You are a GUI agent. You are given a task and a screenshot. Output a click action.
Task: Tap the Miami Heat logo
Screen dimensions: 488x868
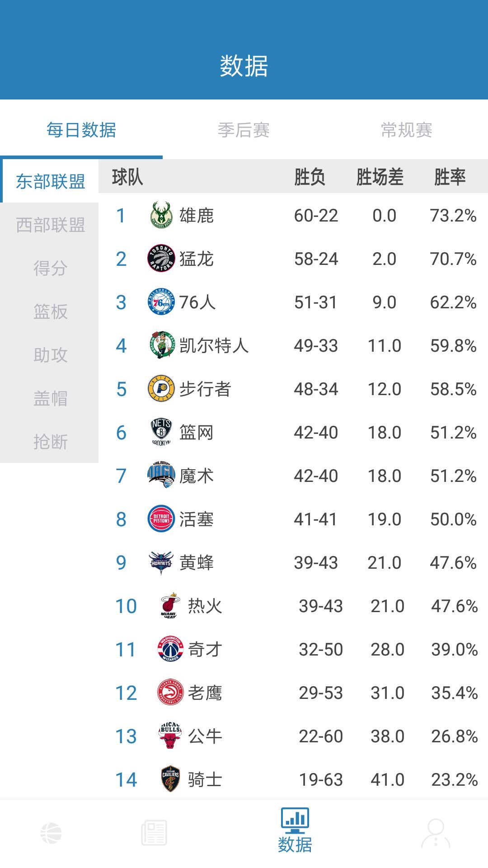pyautogui.click(x=170, y=606)
